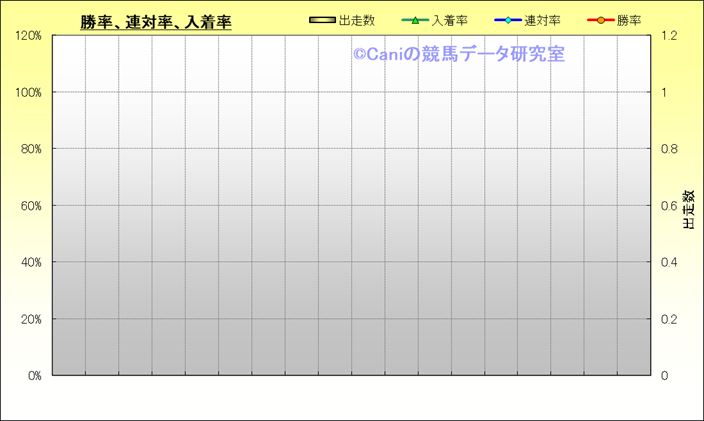This screenshot has width=704, height=421.
Task: Click the 100% label on left axis
Action: click(28, 93)
